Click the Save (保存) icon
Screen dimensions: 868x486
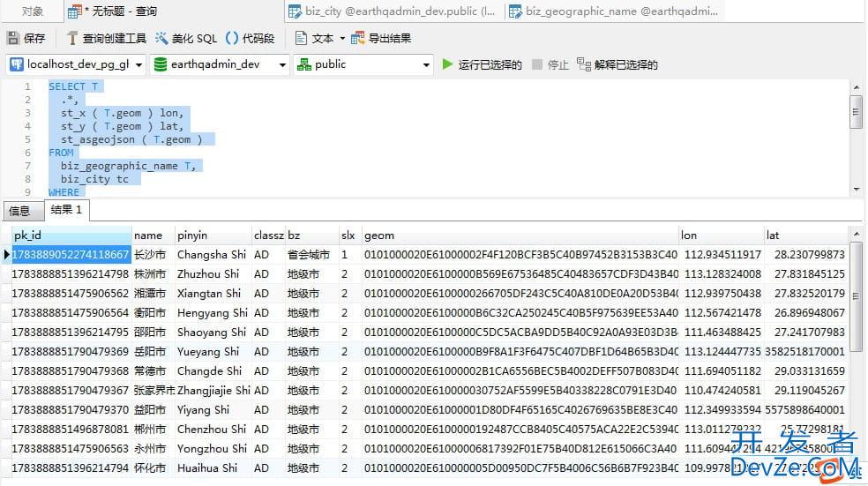click(13, 39)
